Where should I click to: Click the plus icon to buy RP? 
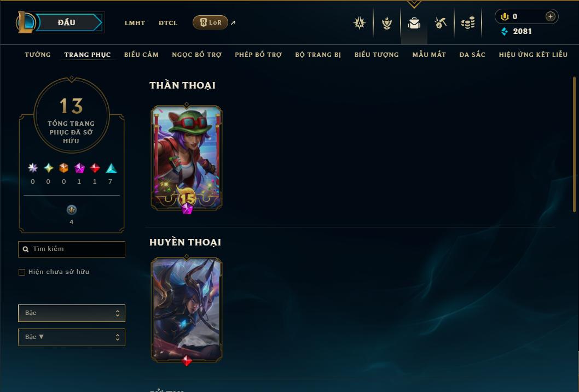click(x=550, y=16)
